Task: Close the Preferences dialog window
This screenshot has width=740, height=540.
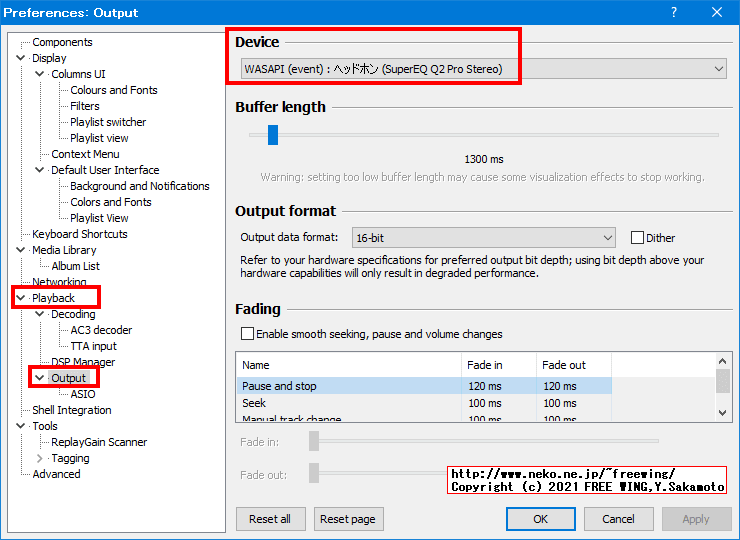Action: [717, 13]
